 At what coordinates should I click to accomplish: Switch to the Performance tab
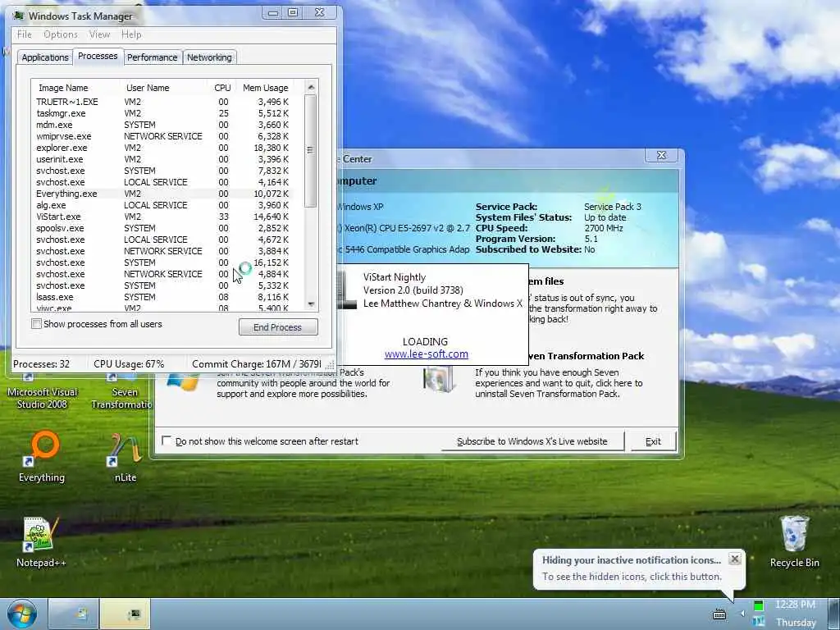coord(152,57)
